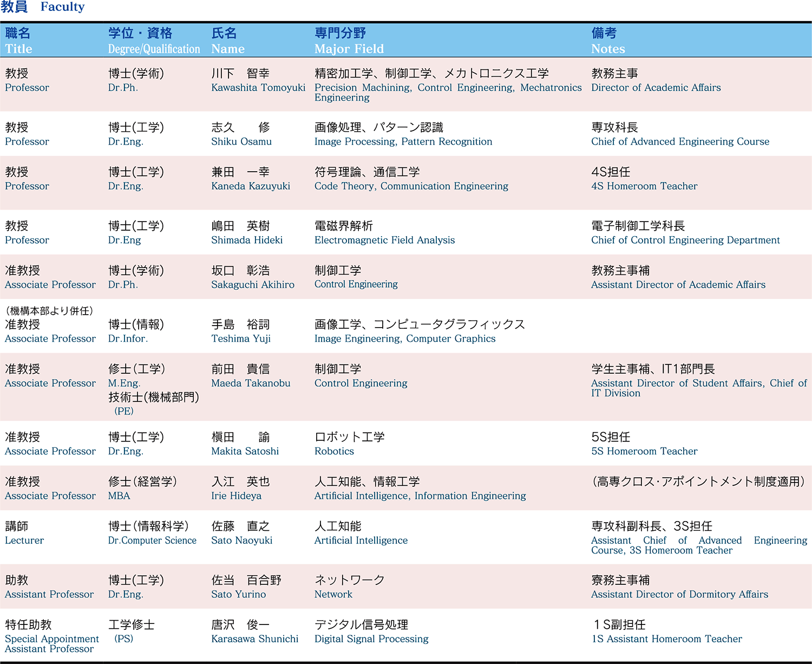Click the '技術士(機械部門)' qualification
Screen dimensions: 812x664
[x=154, y=398]
